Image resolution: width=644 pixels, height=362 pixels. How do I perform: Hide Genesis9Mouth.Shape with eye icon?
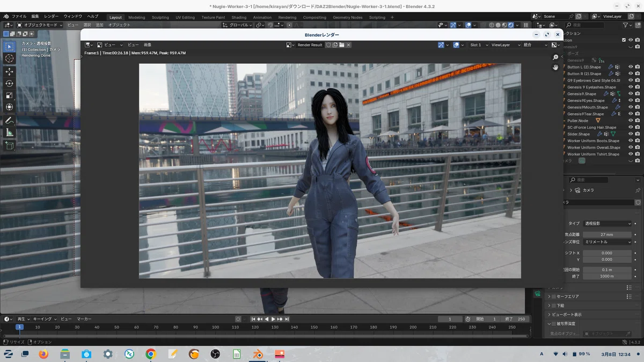[x=631, y=107]
